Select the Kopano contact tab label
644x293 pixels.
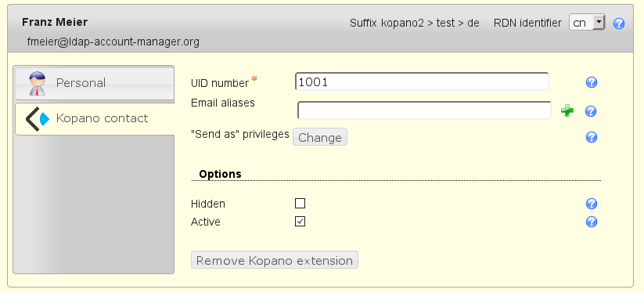(102, 118)
